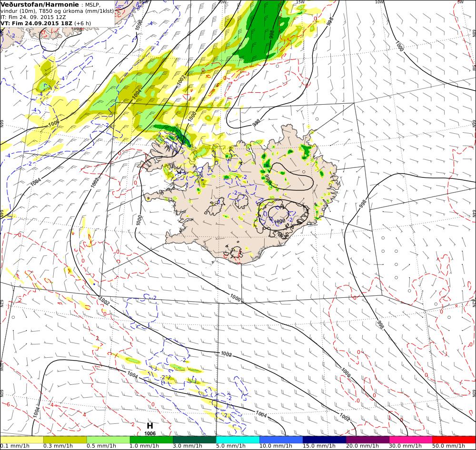Click the '1006' value beneath the H marker

coord(150,433)
